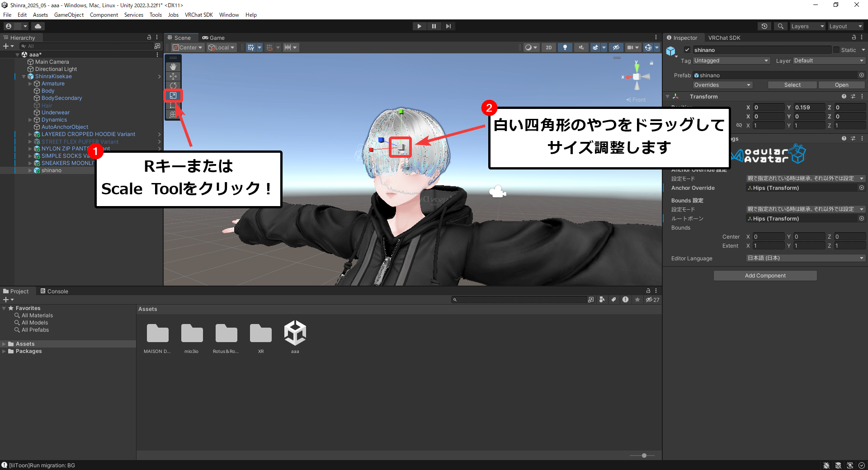Open the GameObject menu

[69, 15]
